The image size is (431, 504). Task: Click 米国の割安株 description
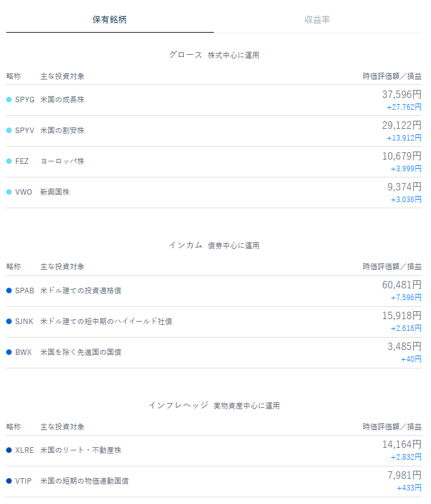pyautogui.click(x=62, y=131)
